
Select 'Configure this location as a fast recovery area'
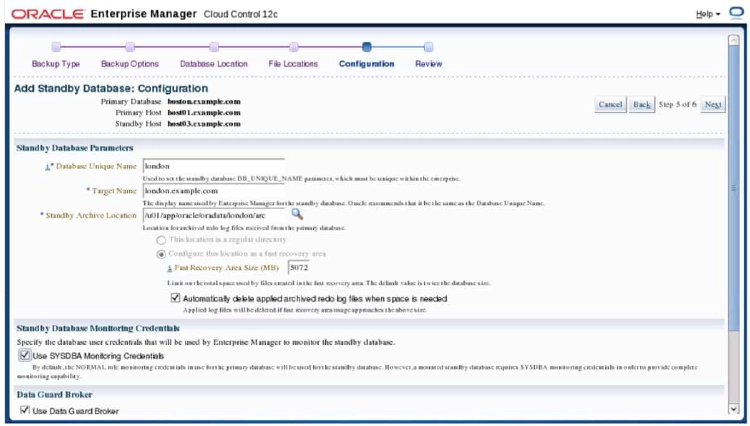point(161,254)
